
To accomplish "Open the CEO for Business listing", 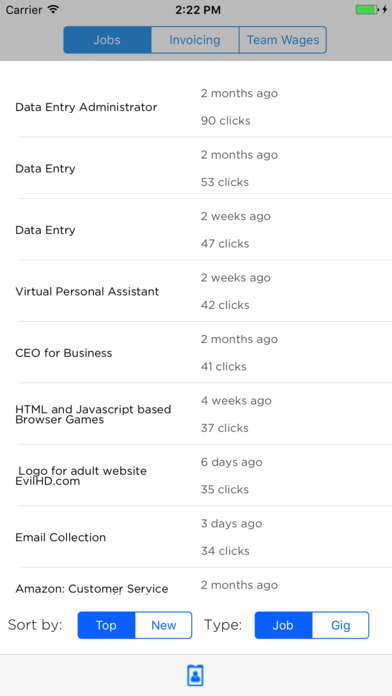I will click(196, 352).
